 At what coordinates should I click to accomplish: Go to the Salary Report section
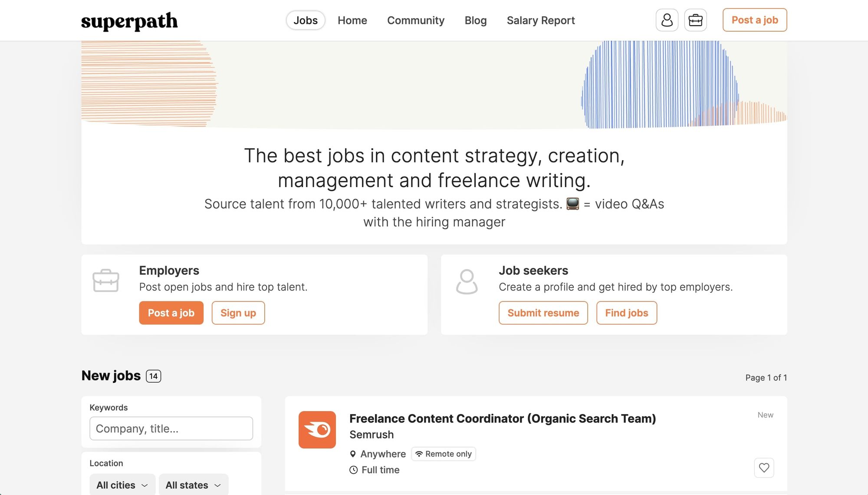(540, 20)
